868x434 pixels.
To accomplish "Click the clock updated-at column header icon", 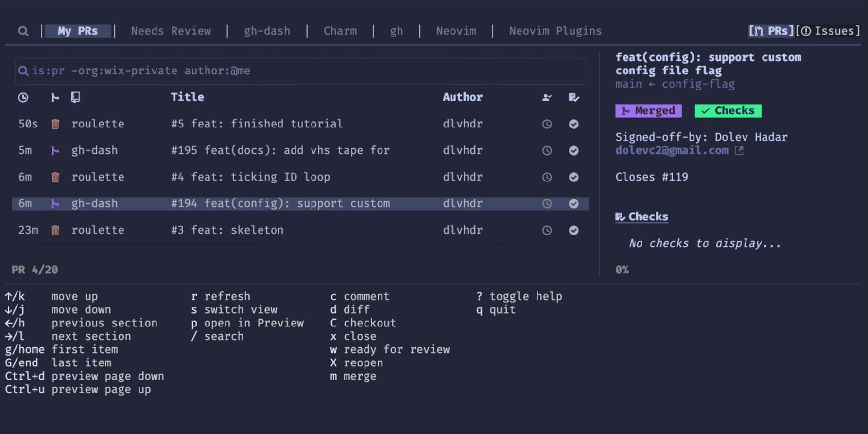I will [x=23, y=97].
